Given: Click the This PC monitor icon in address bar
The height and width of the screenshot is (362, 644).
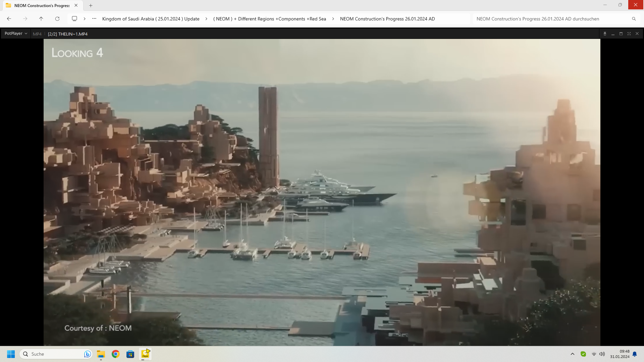Looking at the screenshot, I should pyautogui.click(x=74, y=19).
